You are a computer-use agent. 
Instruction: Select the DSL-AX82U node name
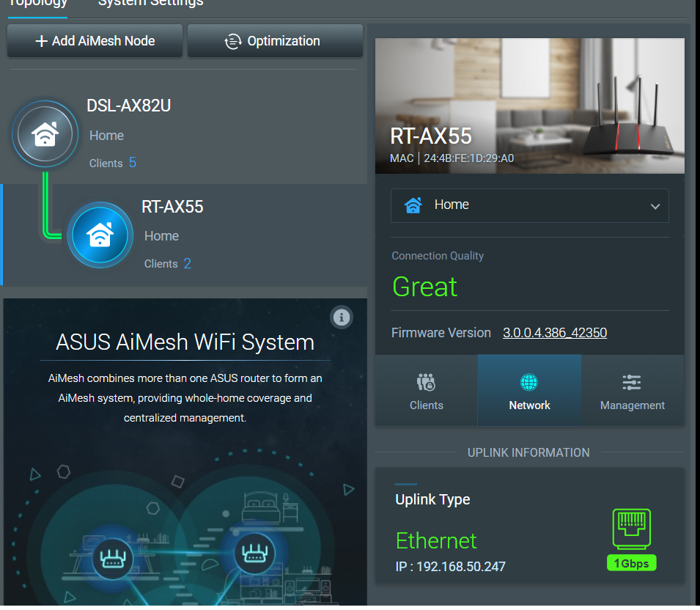tap(128, 106)
